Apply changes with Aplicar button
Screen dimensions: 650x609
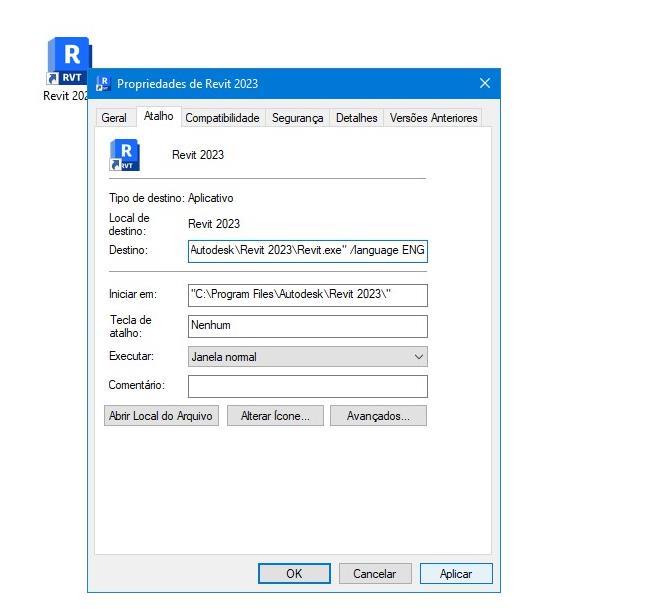pyautogui.click(x=456, y=574)
